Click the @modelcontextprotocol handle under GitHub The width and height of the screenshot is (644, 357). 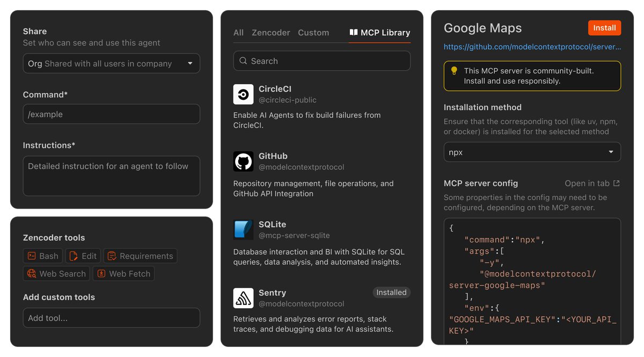click(302, 167)
